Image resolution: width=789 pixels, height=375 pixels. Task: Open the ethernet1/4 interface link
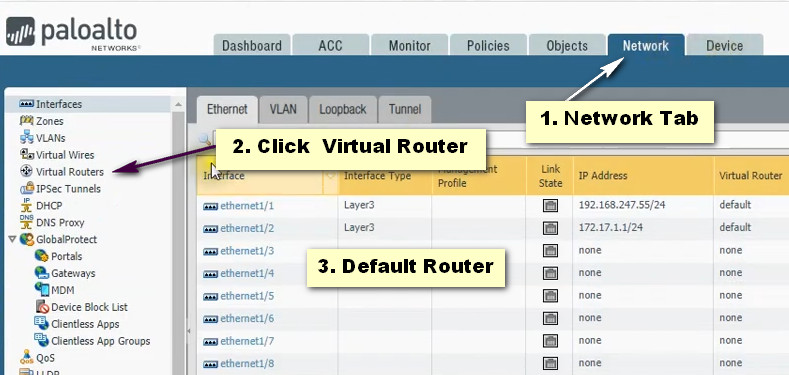pos(247,273)
